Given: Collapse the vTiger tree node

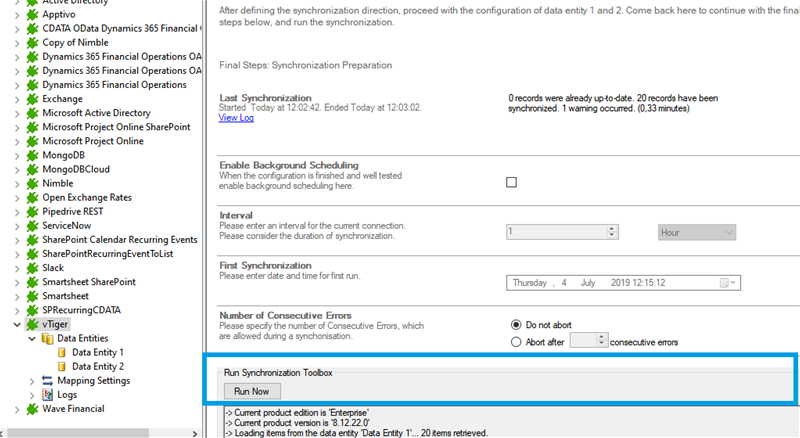Looking at the screenshot, I should tap(17, 324).
